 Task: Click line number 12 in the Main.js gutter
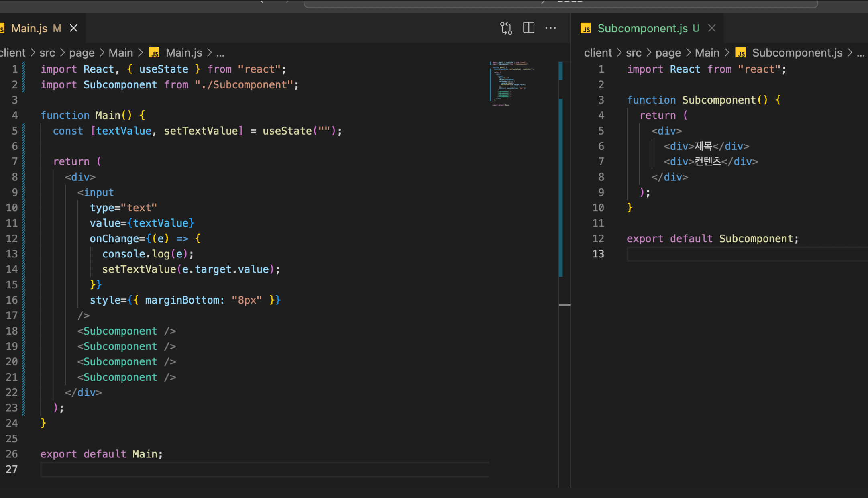point(12,239)
